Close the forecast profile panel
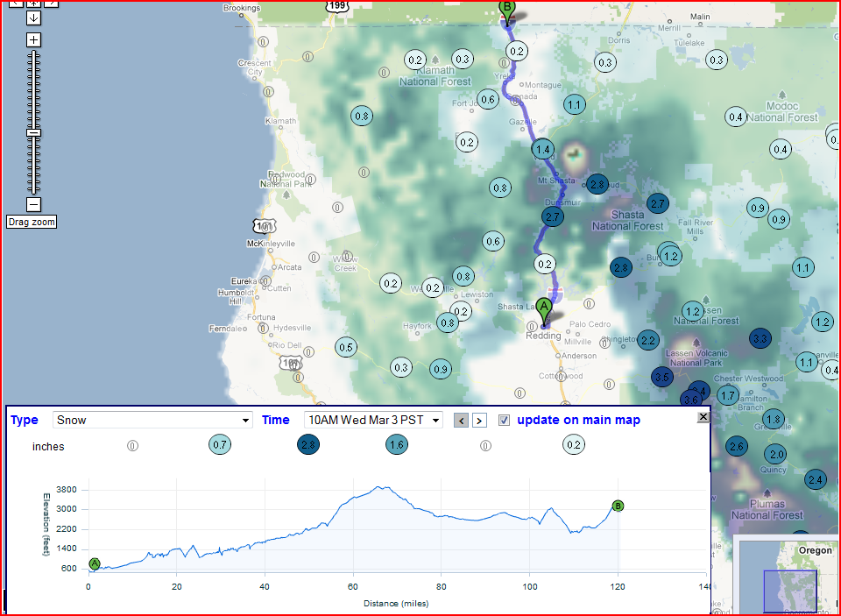This screenshot has height=616, width=841. click(703, 417)
